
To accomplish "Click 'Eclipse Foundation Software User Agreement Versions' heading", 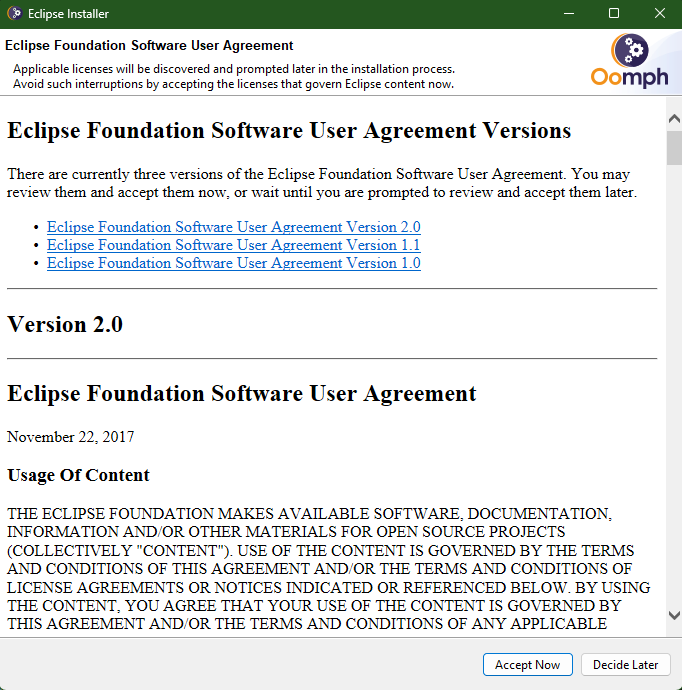I will click(x=289, y=131).
